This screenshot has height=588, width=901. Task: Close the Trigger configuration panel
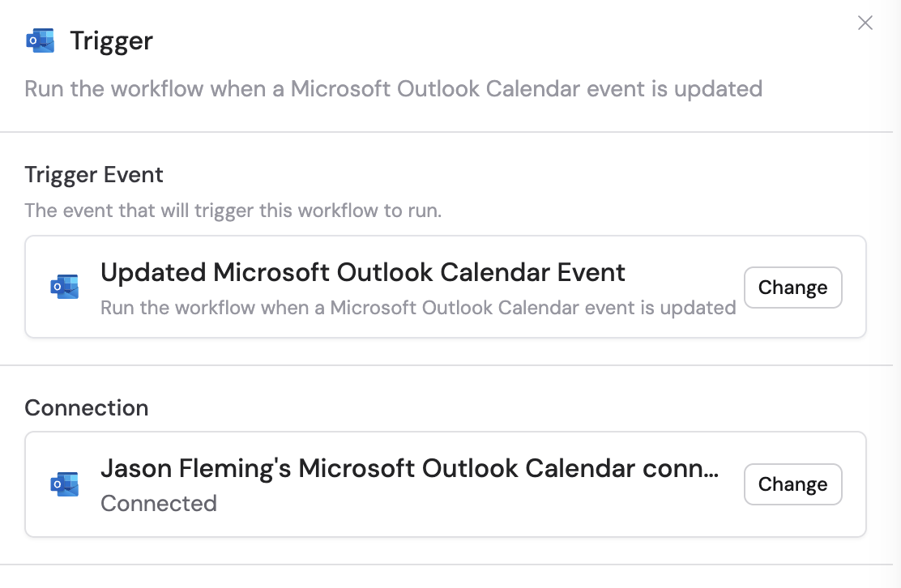(x=865, y=23)
